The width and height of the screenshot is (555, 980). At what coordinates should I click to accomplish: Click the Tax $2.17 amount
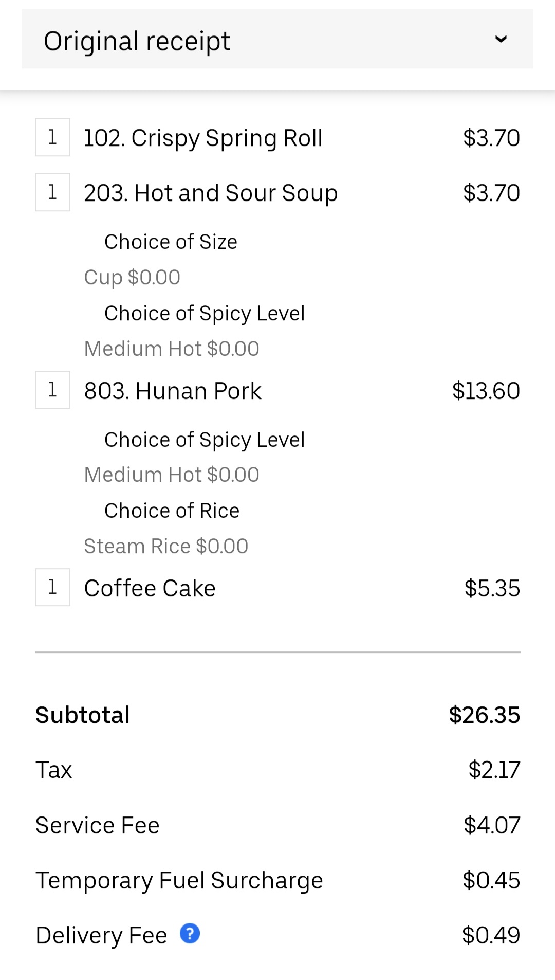click(494, 770)
